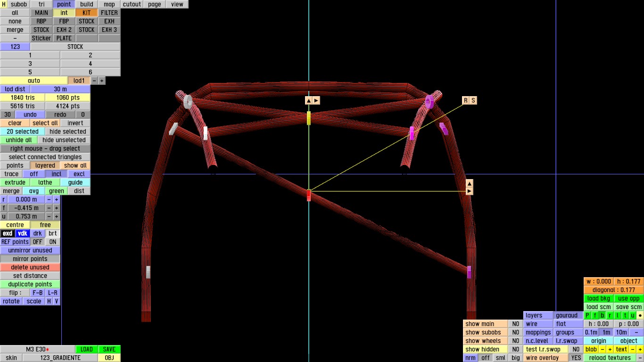Click the extrude button

[15, 182]
